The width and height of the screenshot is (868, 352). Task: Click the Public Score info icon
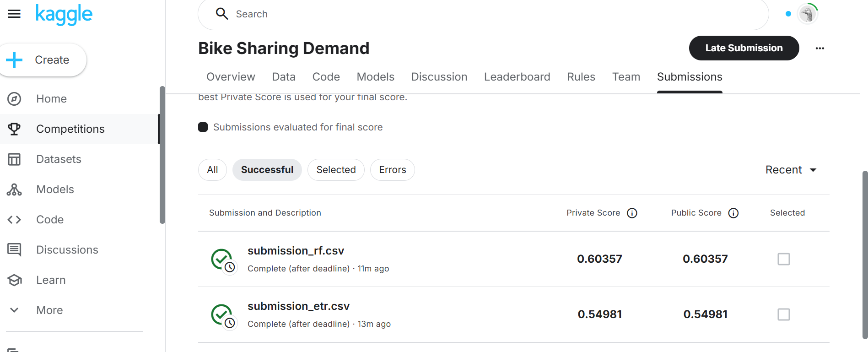pos(733,213)
